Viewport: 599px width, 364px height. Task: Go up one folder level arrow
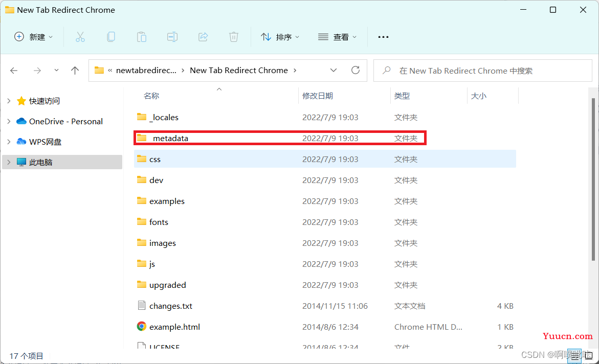point(75,70)
